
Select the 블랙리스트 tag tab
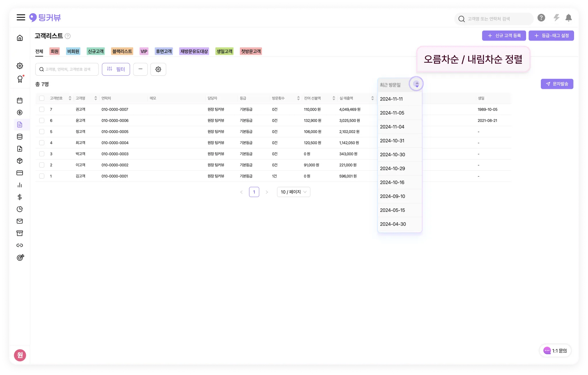(x=122, y=51)
